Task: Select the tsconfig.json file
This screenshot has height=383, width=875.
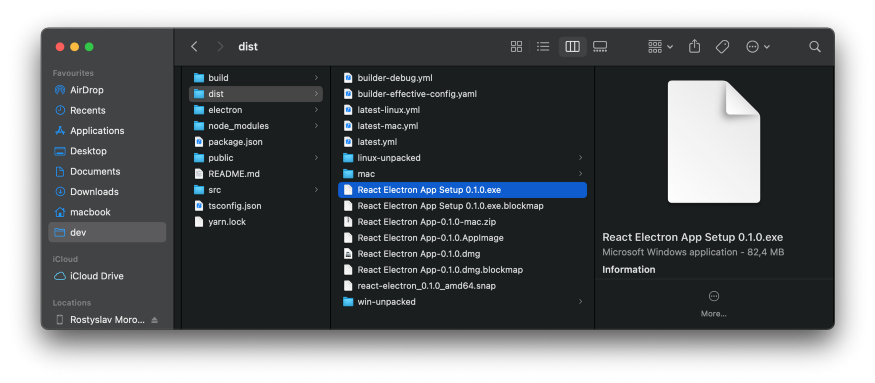Action: point(256,206)
